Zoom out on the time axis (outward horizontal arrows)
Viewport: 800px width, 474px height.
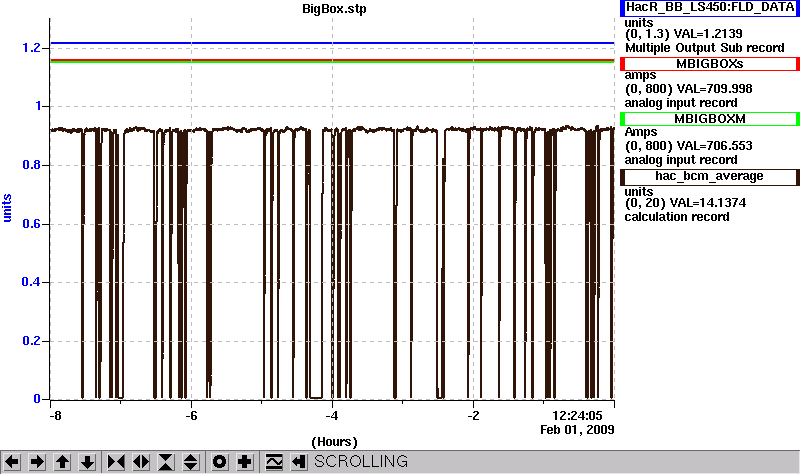(x=141, y=462)
